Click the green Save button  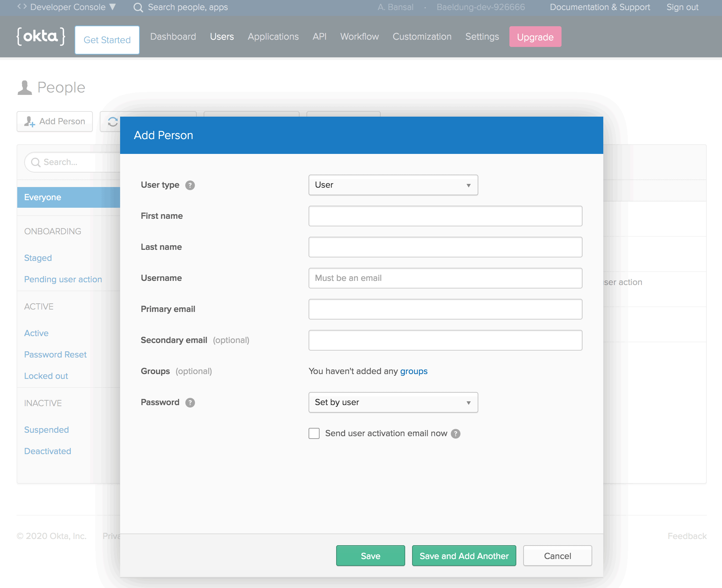pos(370,556)
